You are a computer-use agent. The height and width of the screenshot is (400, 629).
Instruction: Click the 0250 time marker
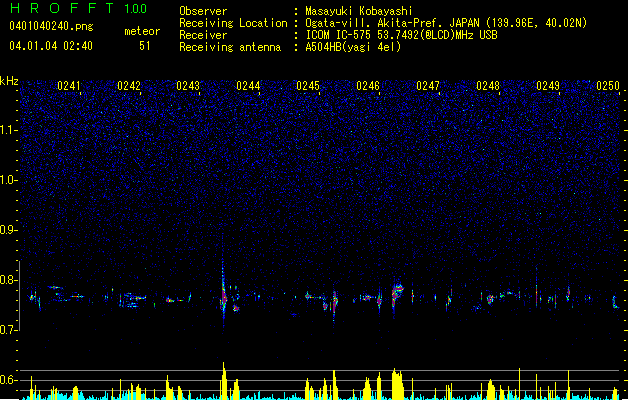tap(608, 86)
